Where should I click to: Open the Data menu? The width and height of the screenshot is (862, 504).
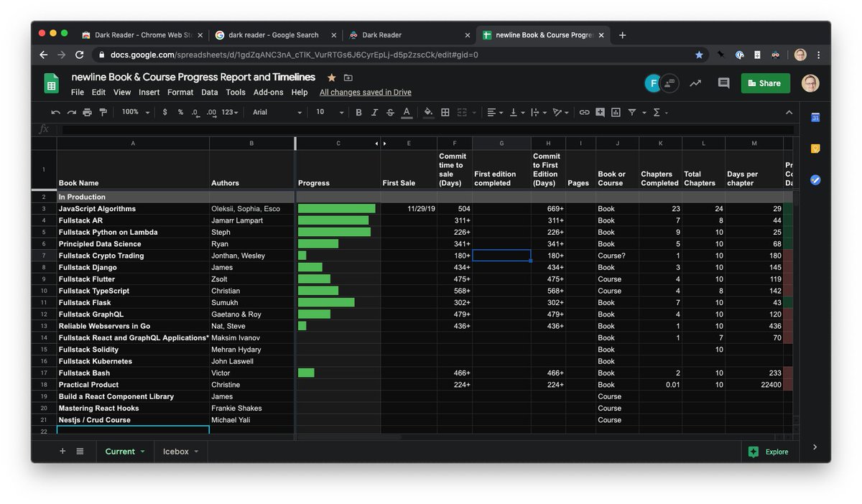pos(210,92)
